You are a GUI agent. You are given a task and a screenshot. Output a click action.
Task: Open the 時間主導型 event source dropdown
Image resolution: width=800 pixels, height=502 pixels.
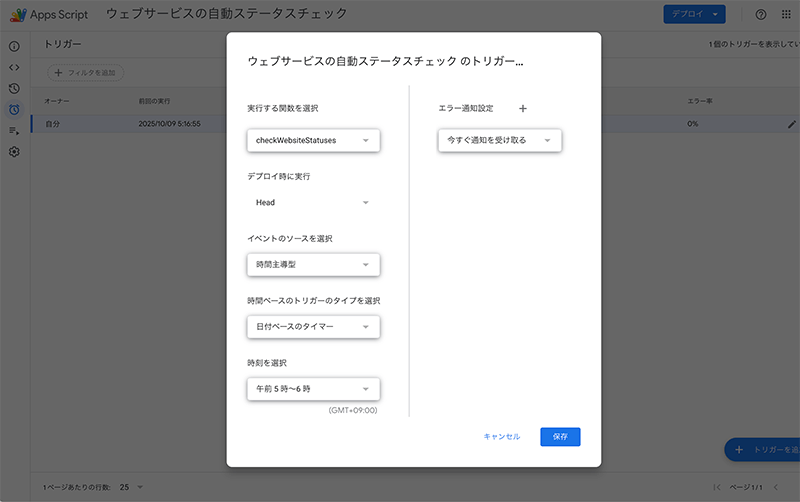tap(313, 265)
